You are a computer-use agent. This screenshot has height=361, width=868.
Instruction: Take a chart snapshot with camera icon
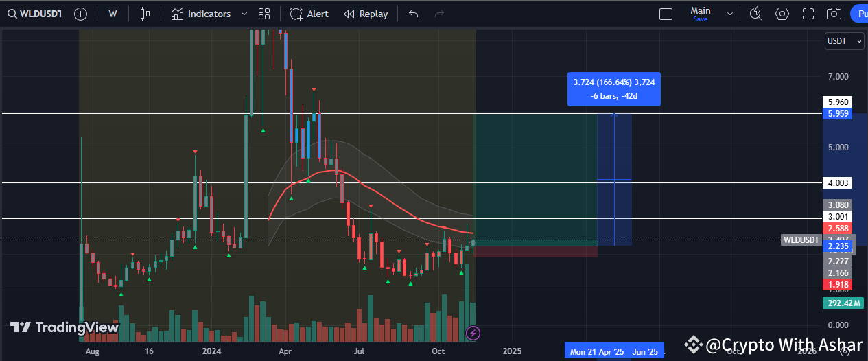(834, 14)
